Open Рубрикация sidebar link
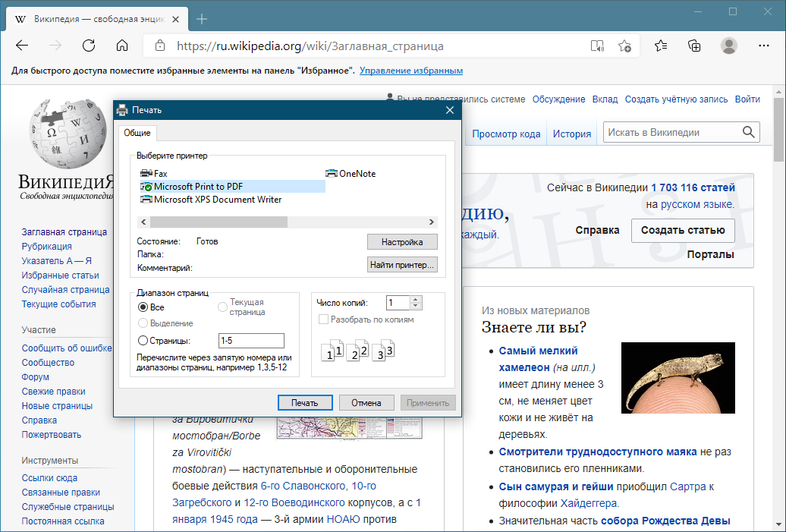The height and width of the screenshot is (532, 786). point(46,247)
